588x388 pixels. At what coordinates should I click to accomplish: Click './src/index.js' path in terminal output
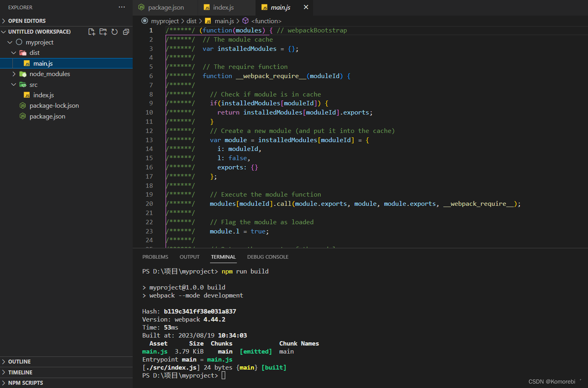click(171, 368)
